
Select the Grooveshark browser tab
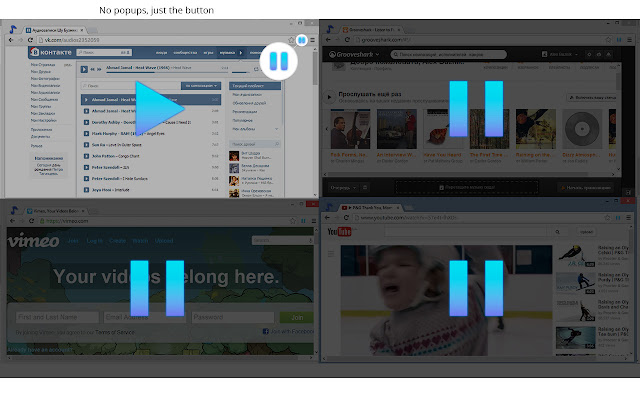point(372,30)
